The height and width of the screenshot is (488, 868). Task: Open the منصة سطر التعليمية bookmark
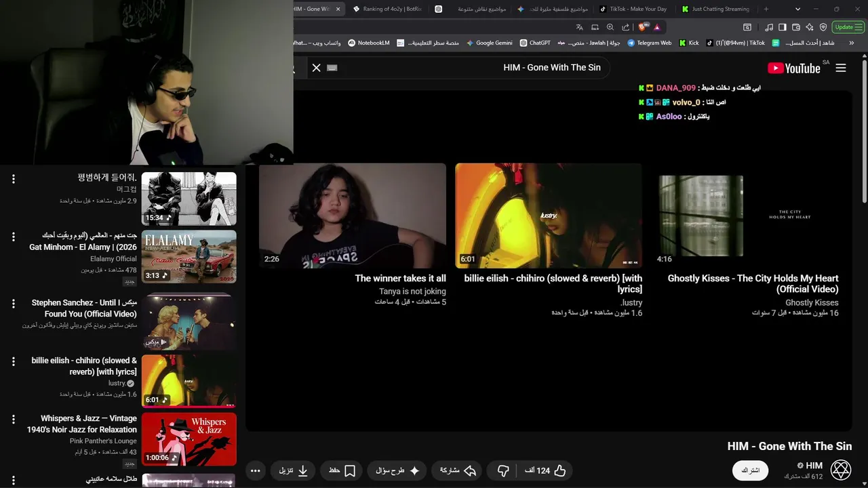coord(429,43)
